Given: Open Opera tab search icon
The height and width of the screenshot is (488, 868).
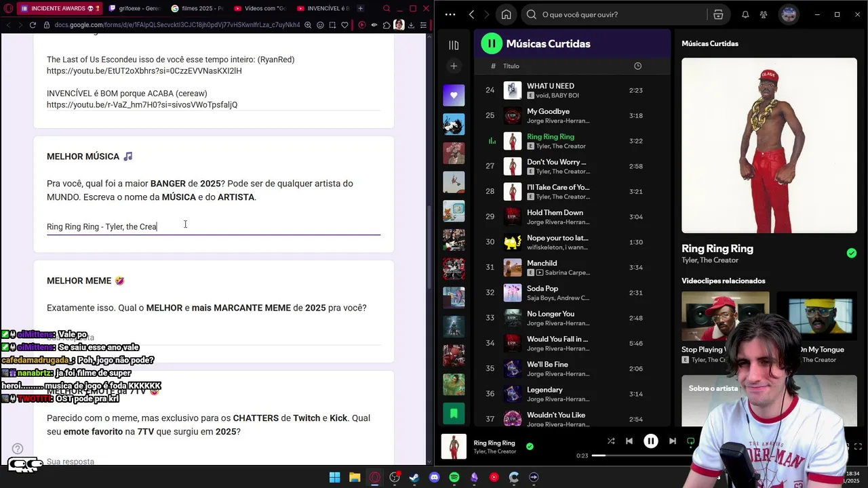Looking at the screenshot, I should click(x=387, y=8).
